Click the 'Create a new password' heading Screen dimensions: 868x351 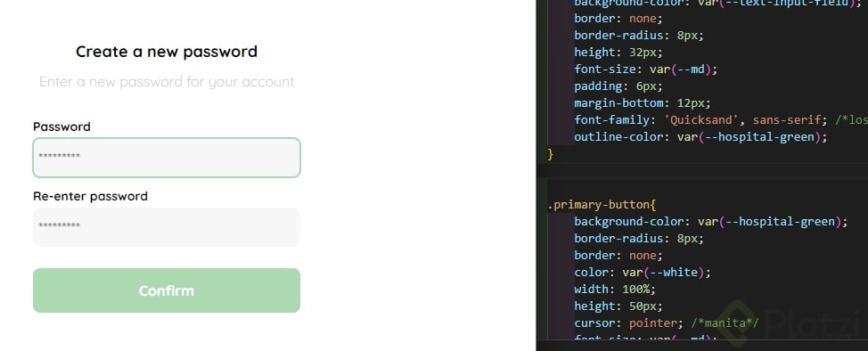(x=167, y=52)
